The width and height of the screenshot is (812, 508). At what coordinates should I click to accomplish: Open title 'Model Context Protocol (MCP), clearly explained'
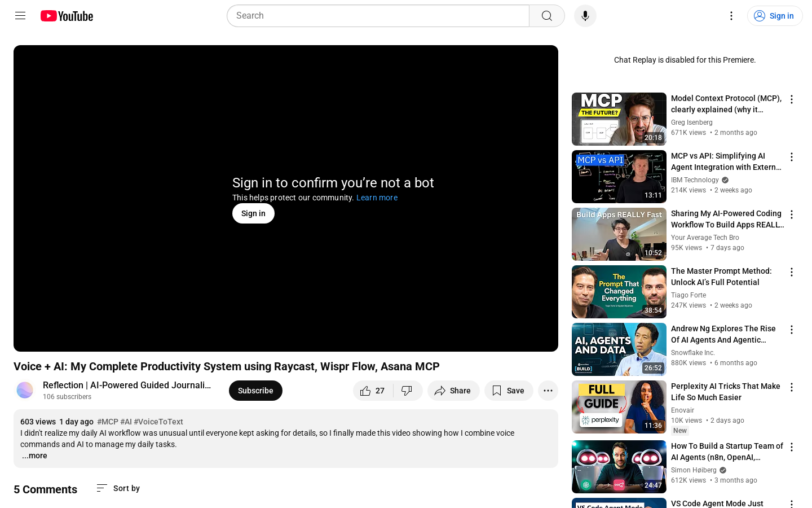[726, 104]
